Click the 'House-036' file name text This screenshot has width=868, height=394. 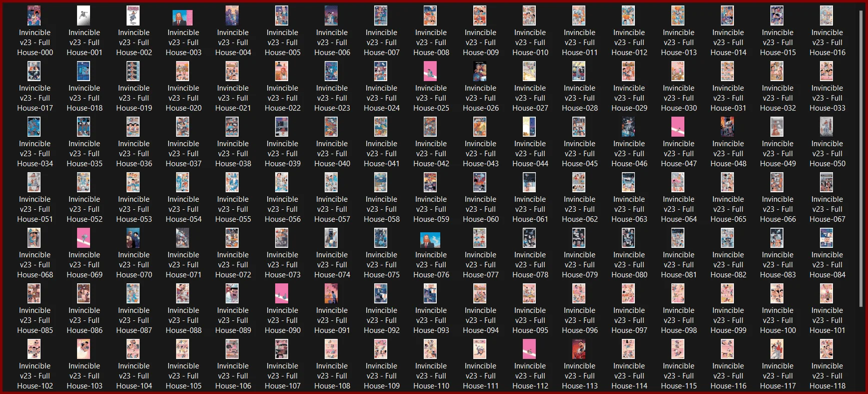click(134, 164)
